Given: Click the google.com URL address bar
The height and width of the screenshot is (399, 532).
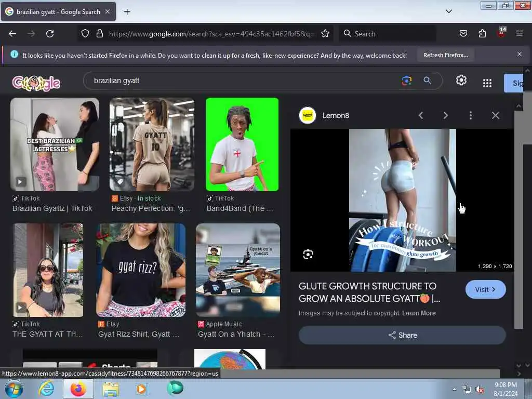Looking at the screenshot, I should click(211, 34).
